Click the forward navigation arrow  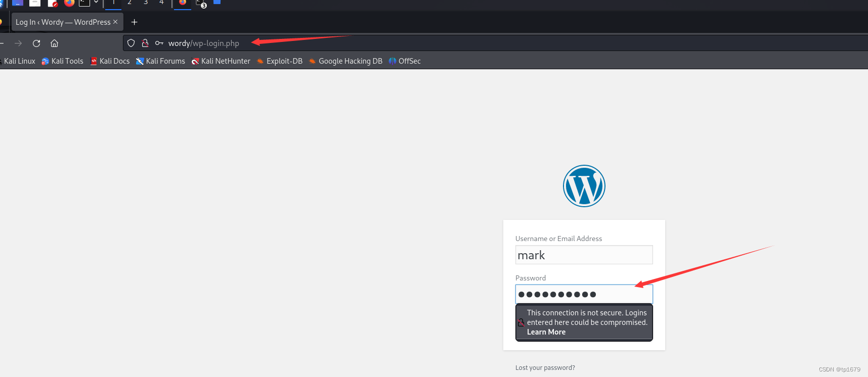click(x=18, y=43)
